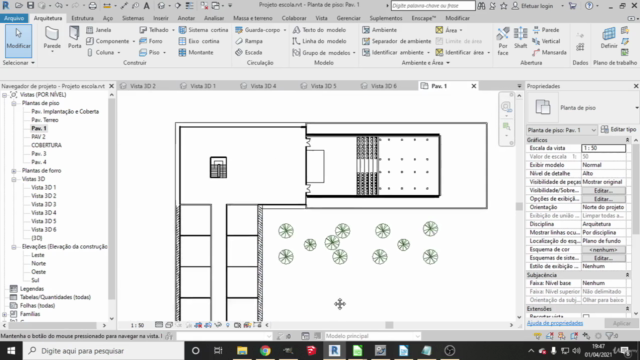Open Google Chrome from the taskbar
The width and height of the screenshot is (640, 360).
[x=265, y=351]
